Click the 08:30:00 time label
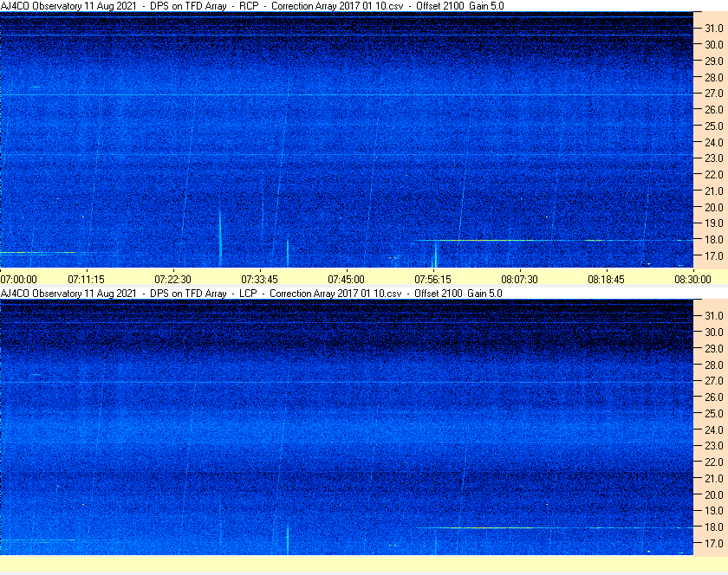The width and height of the screenshot is (728, 575). click(x=692, y=280)
